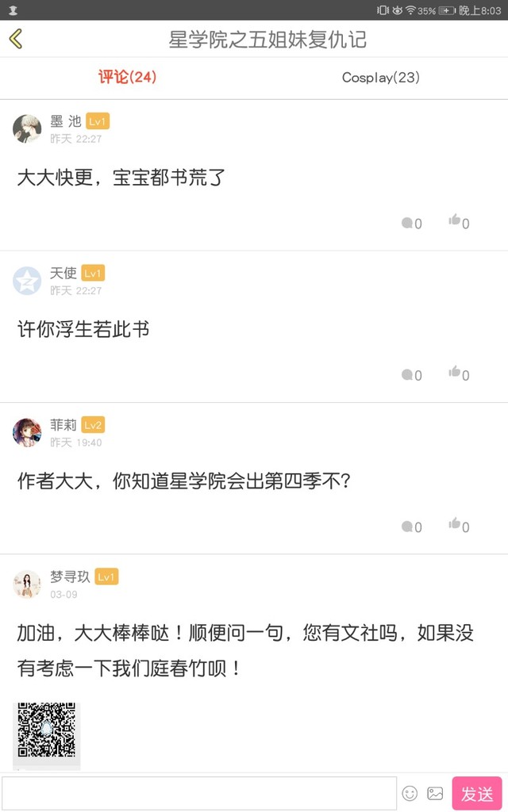
Task: Open 天使's profile avatar
Action: click(27, 281)
